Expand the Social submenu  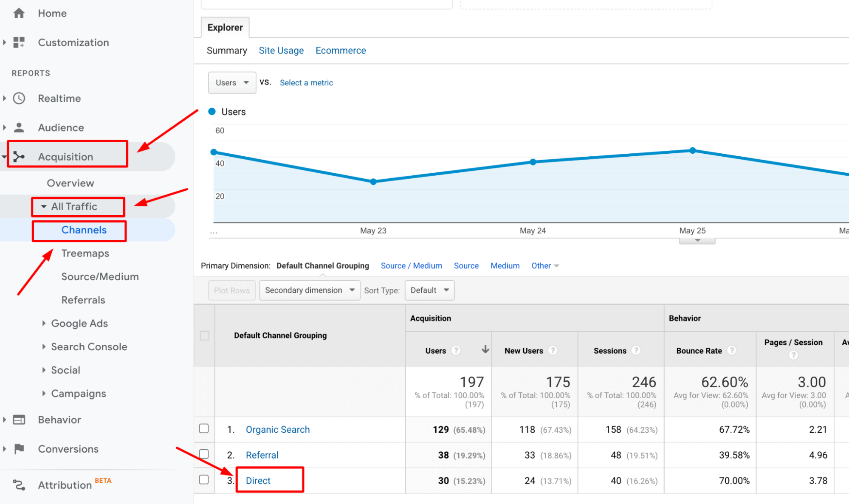[44, 370]
